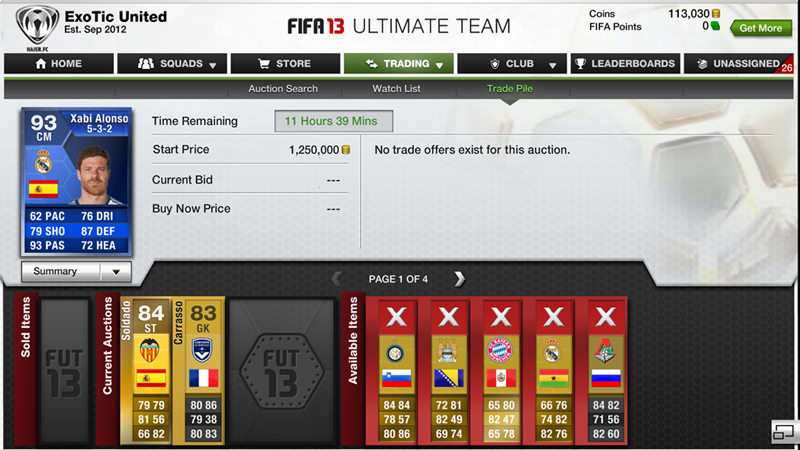Open the Leaderboards page
The width and height of the screenshot is (800, 450).
[625, 64]
